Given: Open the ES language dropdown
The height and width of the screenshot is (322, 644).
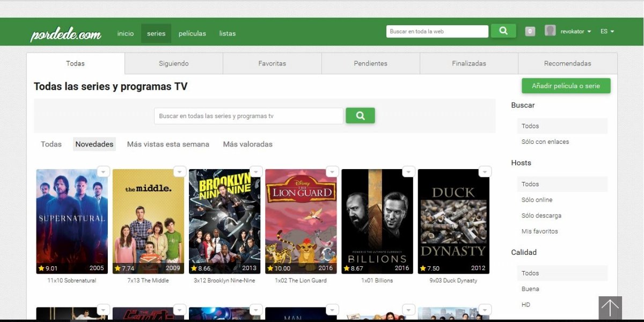Looking at the screenshot, I should click(x=608, y=32).
